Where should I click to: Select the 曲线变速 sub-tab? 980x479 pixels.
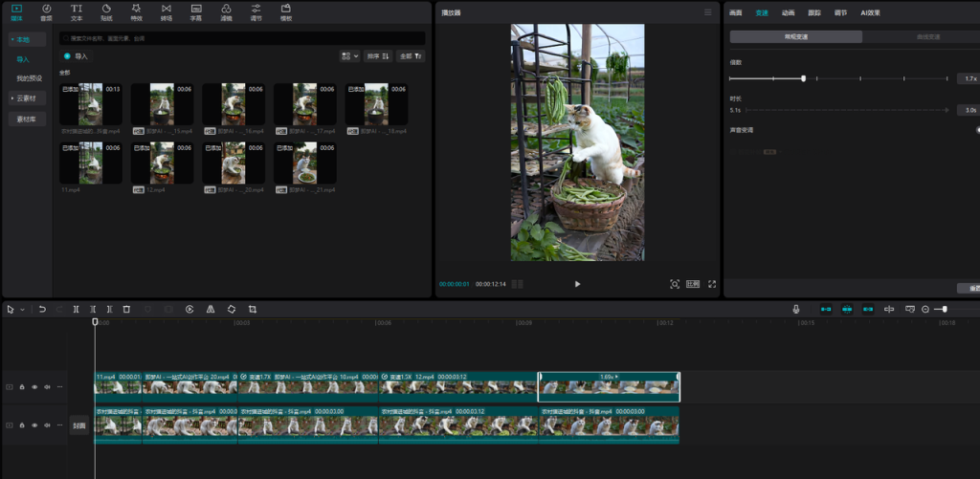(x=928, y=37)
